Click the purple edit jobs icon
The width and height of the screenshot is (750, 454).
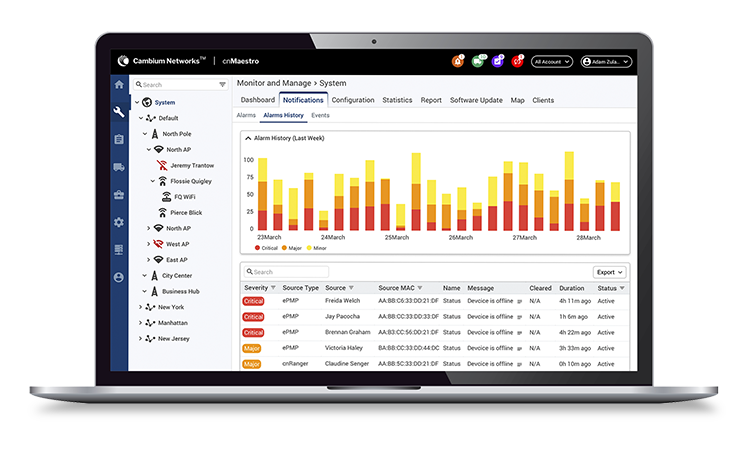tap(498, 61)
